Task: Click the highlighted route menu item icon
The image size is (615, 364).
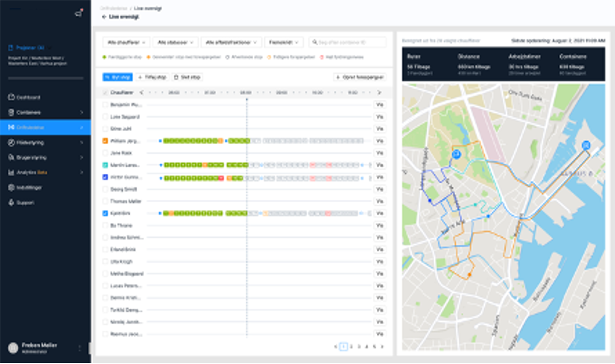Action: pos(11,127)
